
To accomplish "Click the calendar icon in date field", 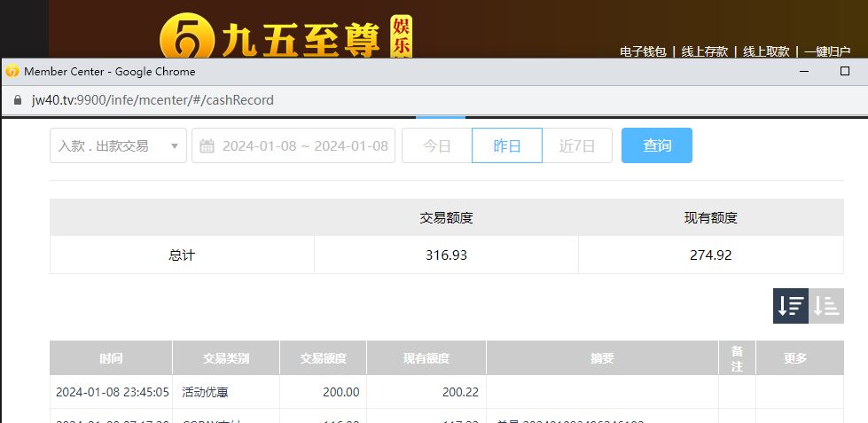I will 207,146.
